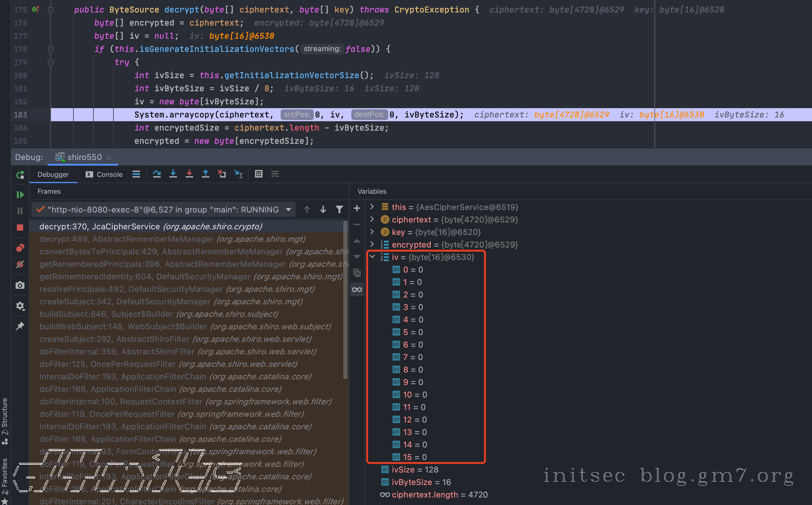
Task: Click the Step Out icon
Action: tap(205, 174)
